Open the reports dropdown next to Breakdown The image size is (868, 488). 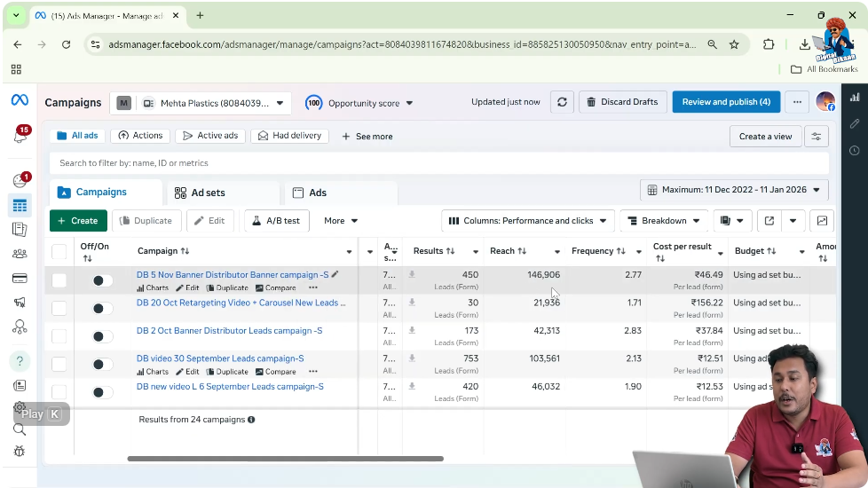tap(732, 221)
